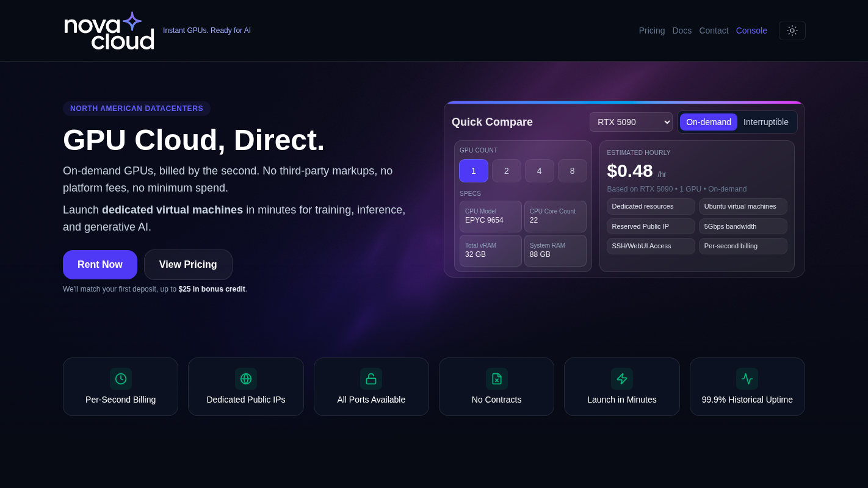Image resolution: width=868 pixels, height=488 pixels.
Task: Click the Total vRAM 32 GB spec tile
Action: coord(491,251)
